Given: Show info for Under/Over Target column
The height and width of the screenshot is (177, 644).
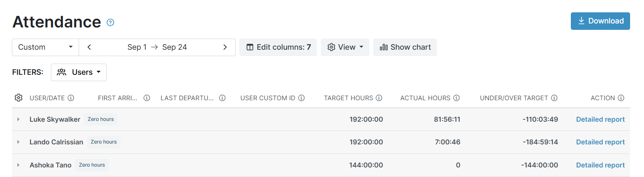Looking at the screenshot, I should click(x=554, y=98).
